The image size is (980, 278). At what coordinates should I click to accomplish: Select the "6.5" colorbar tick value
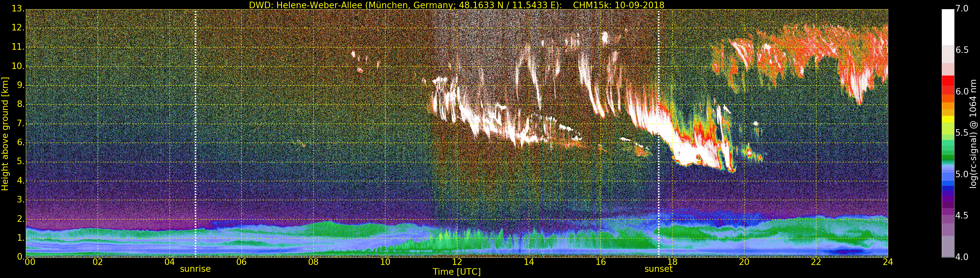962,50
